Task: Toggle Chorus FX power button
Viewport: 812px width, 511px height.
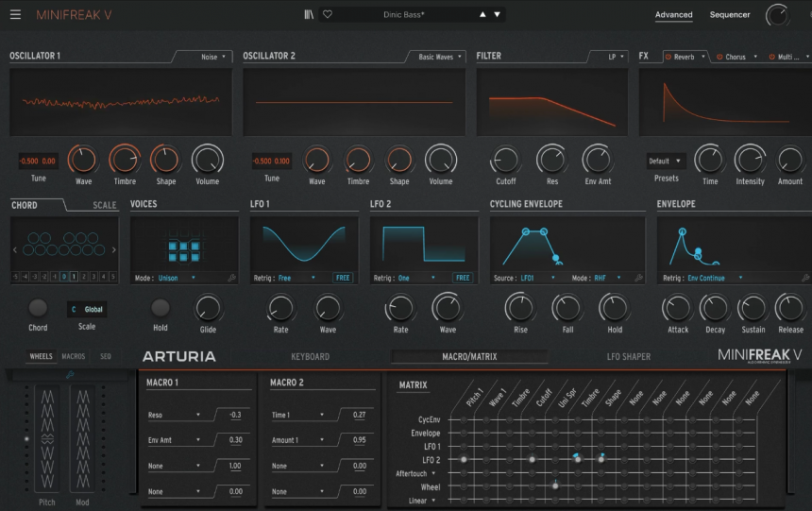Action: click(x=719, y=57)
